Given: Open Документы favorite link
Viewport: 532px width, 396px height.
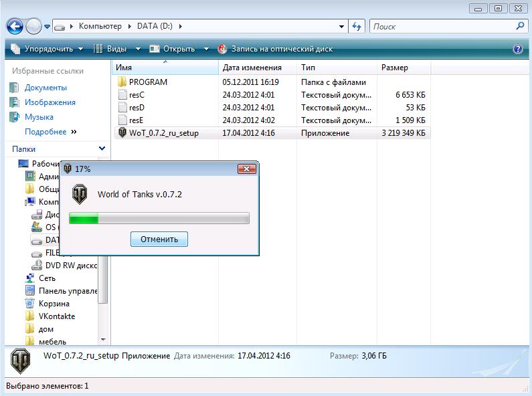Looking at the screenshot, I should (46, 88).
